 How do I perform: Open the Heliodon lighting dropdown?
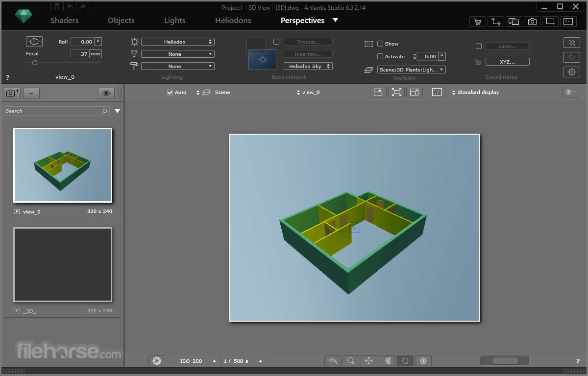tap(178, 42)
